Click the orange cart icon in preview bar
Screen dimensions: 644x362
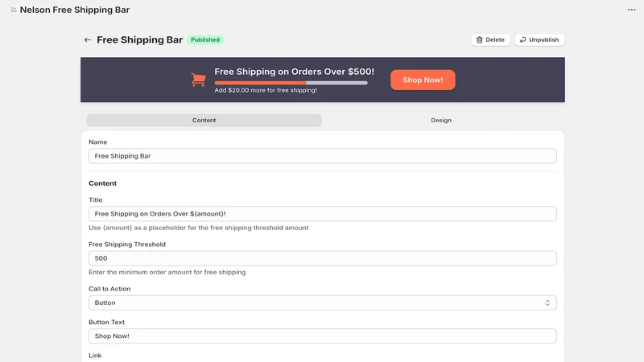click(x=198, y=80)
